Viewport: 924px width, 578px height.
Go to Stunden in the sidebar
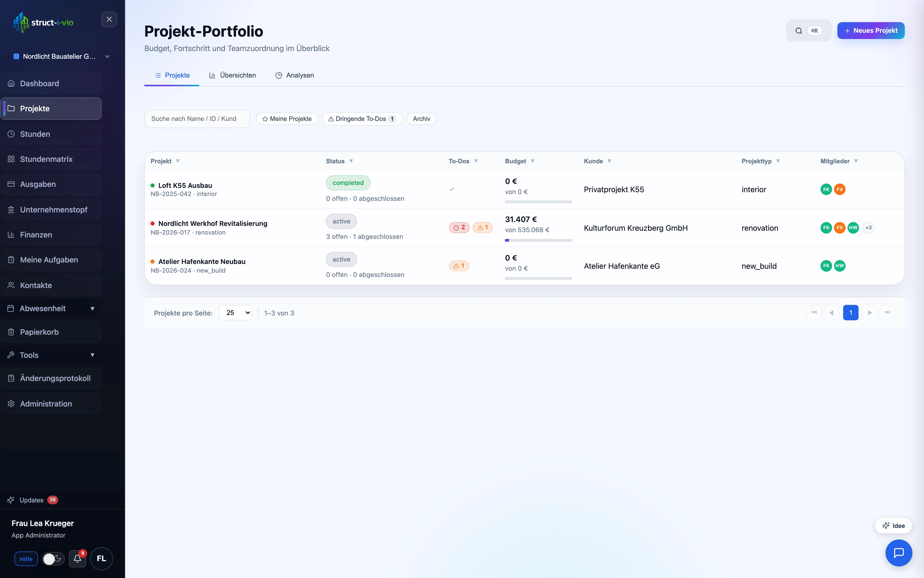(x=51, y=134)
